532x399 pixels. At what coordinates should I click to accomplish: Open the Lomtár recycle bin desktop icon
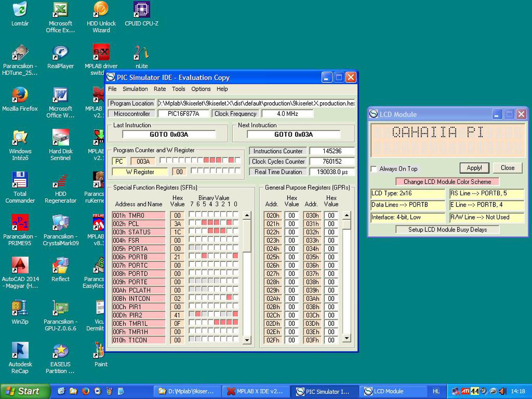point(20,14)
